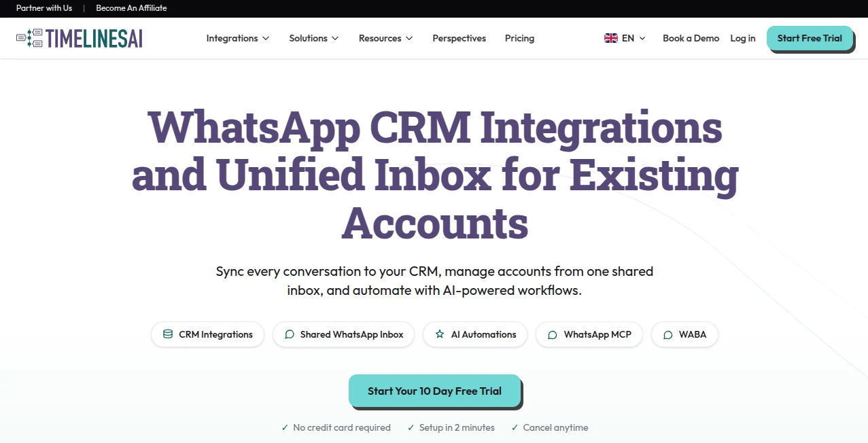Screen dimensions: 868x443
Task: Open the Integrations menu
Action: click(x=238, y=38)
